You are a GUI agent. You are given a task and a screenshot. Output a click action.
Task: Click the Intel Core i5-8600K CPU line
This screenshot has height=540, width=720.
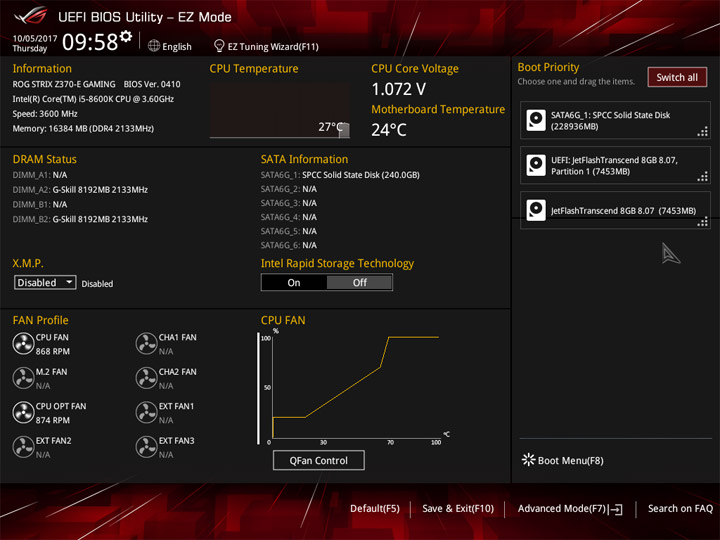[x=93, y=99]
